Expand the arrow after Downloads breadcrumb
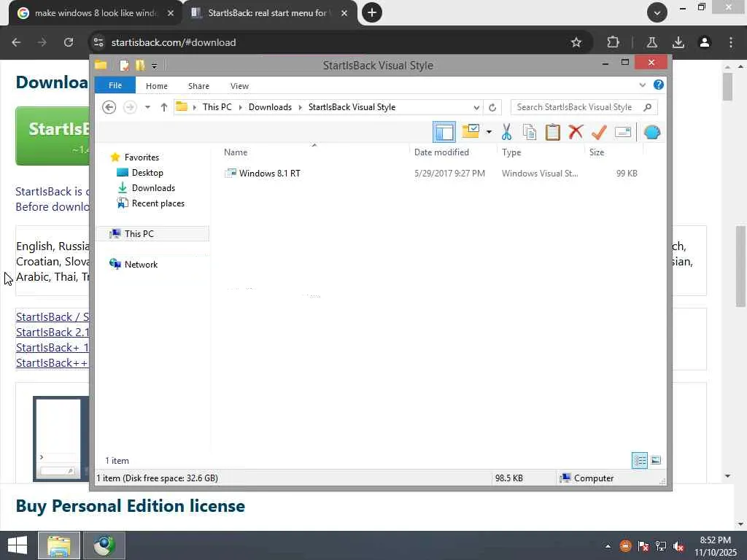This screenshot has height=560, width=747. (x=300, y=108)
